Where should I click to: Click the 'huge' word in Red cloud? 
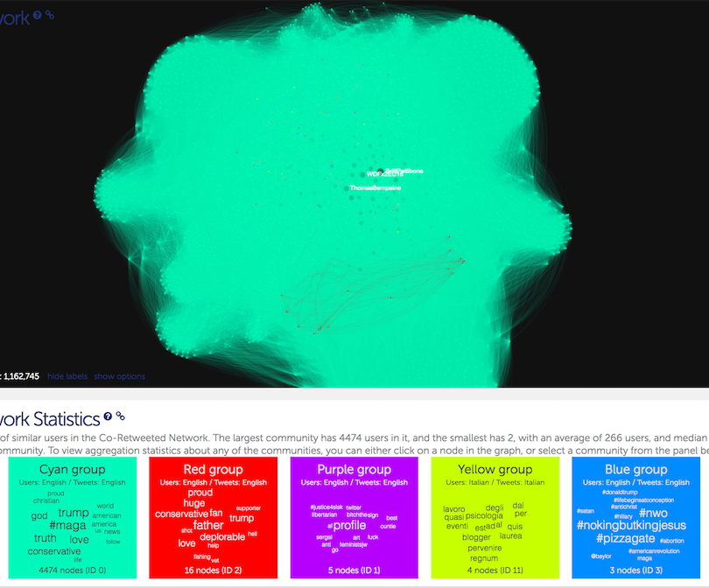pos(194,503)
